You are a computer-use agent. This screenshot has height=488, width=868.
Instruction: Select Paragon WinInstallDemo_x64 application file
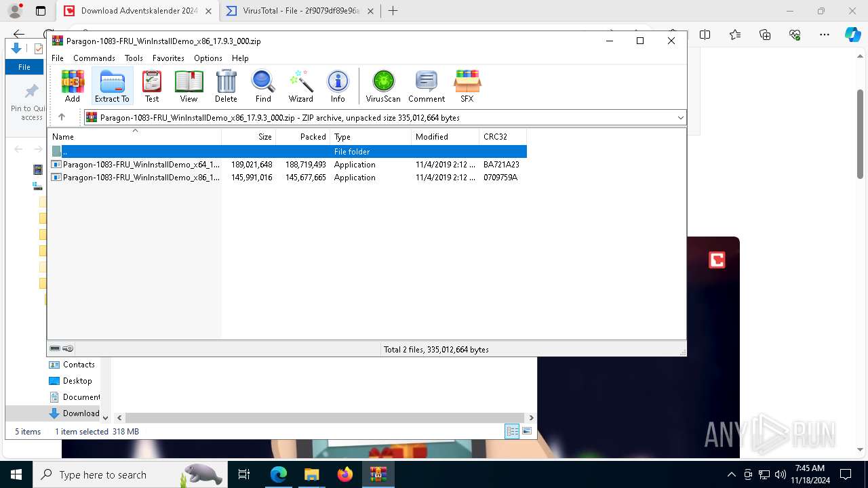[288, 165]
